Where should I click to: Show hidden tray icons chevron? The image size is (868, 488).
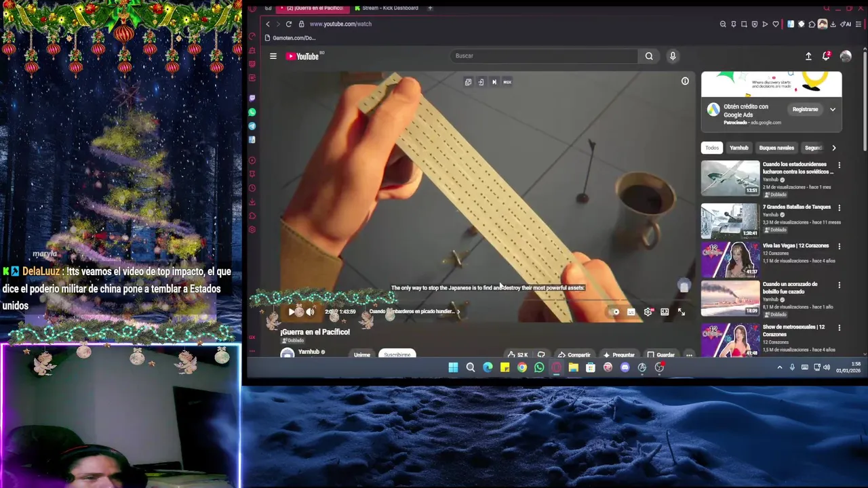[780, 367]
